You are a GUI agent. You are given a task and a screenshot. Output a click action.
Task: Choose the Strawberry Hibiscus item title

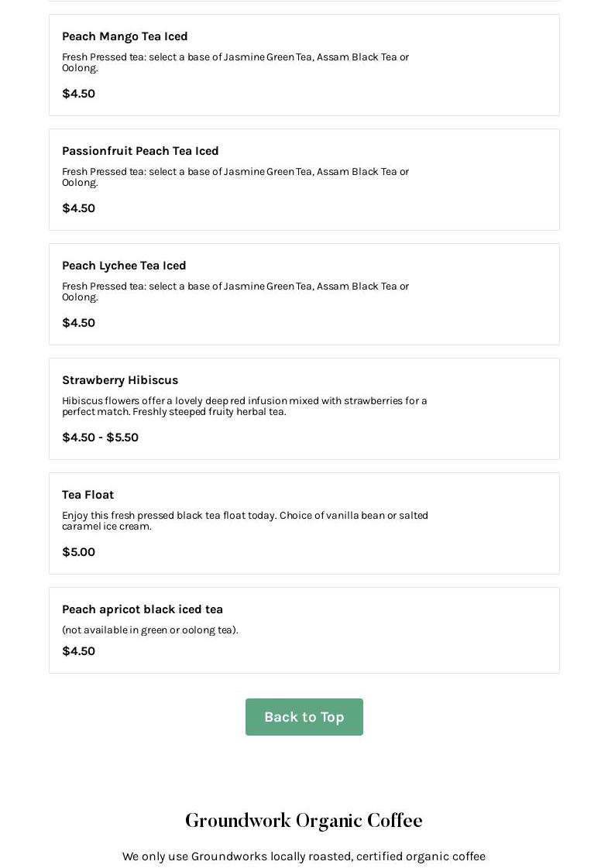click(x=120, y=380)
